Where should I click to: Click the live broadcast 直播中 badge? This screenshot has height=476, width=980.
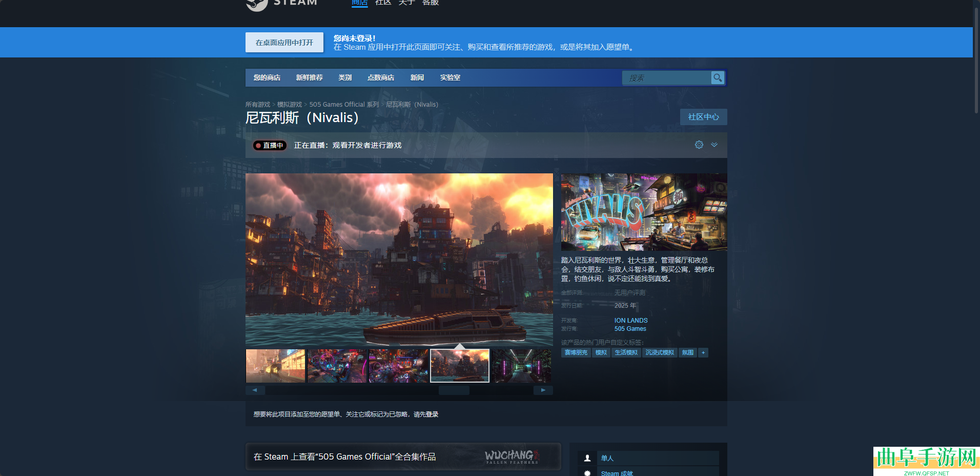coord(270,145)
